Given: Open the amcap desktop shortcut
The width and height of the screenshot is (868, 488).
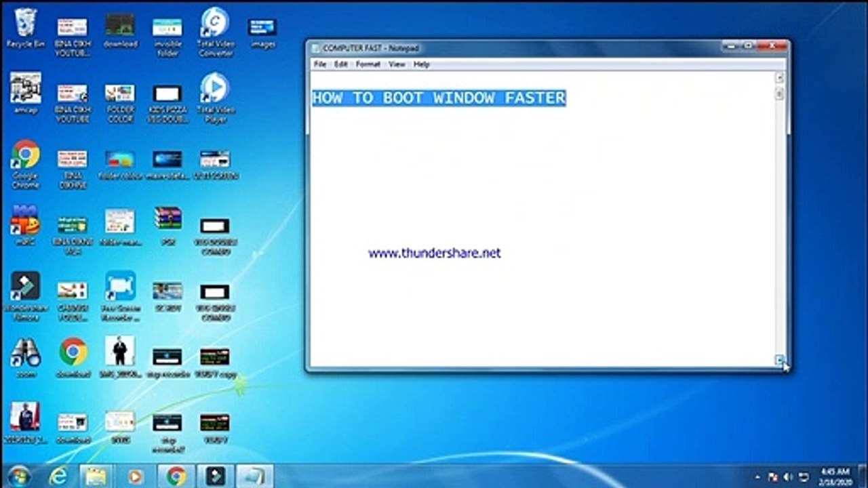Looking at the screenshot, I should point(25,94).
